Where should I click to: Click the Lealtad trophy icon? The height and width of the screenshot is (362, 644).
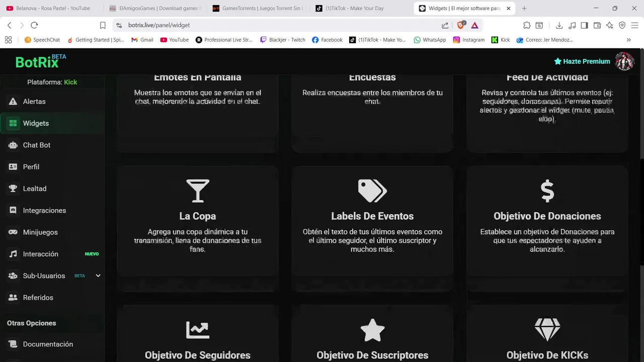tap(13, 189)
